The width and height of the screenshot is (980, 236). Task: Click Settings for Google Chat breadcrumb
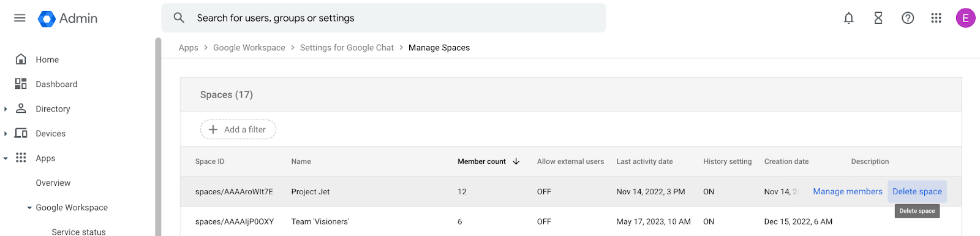[x=347, y=48]
